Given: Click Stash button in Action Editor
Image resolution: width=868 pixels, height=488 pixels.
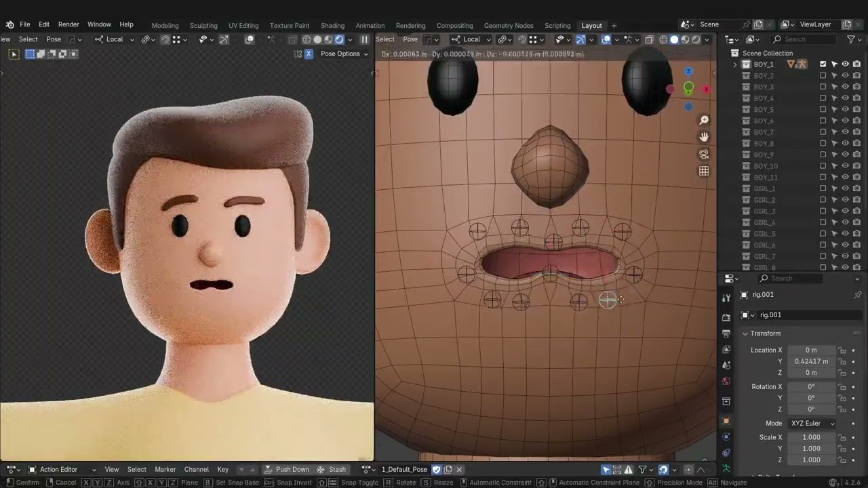Looking at the screenshot, I should pyautogui.click(x=332, y=469).
